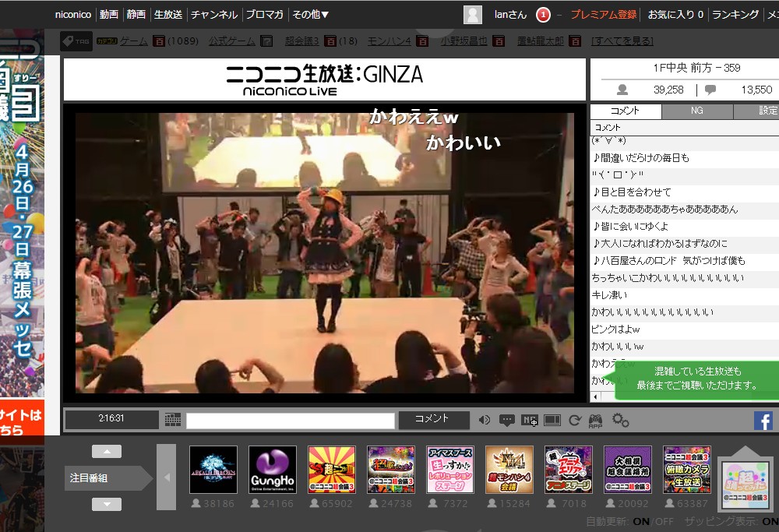Open ランキング link

coord(736,15)
